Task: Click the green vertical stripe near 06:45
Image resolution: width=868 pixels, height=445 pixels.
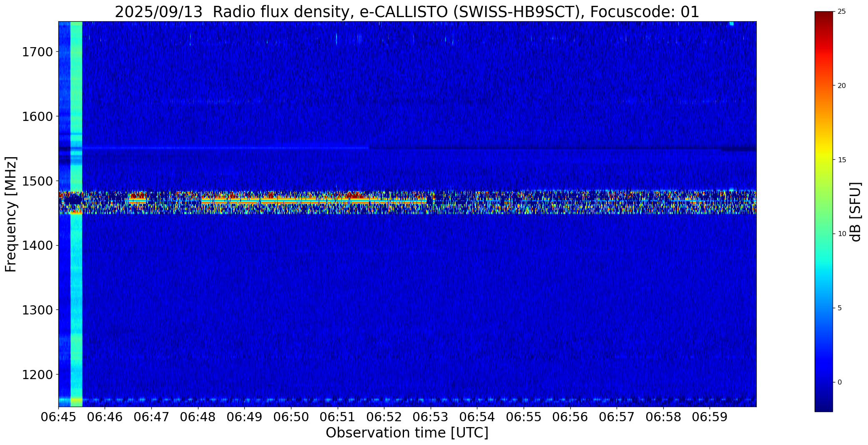Action: (76, 214)
